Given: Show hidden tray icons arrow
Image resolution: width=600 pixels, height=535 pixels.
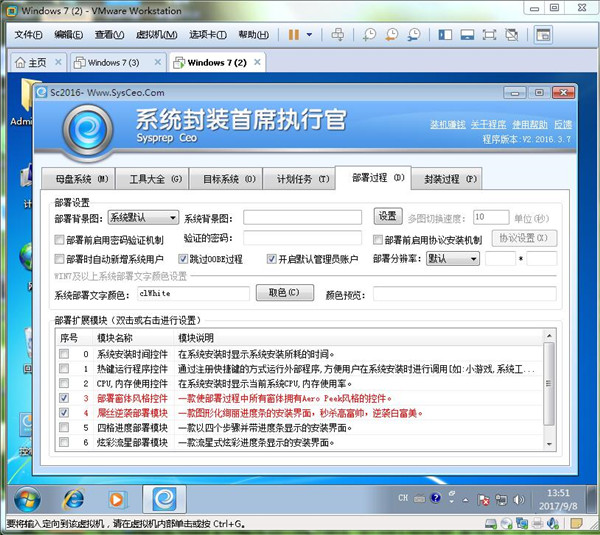Looking at the screenshot, I should 466,499.
